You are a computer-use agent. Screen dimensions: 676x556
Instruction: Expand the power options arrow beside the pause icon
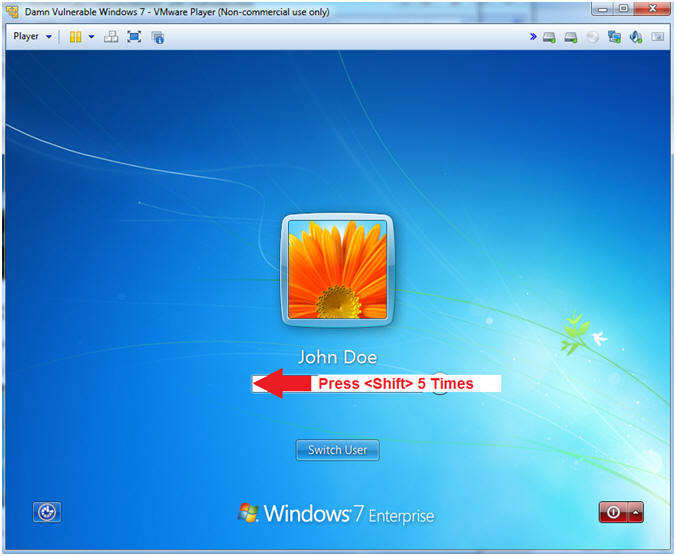[x=91, y=37]
